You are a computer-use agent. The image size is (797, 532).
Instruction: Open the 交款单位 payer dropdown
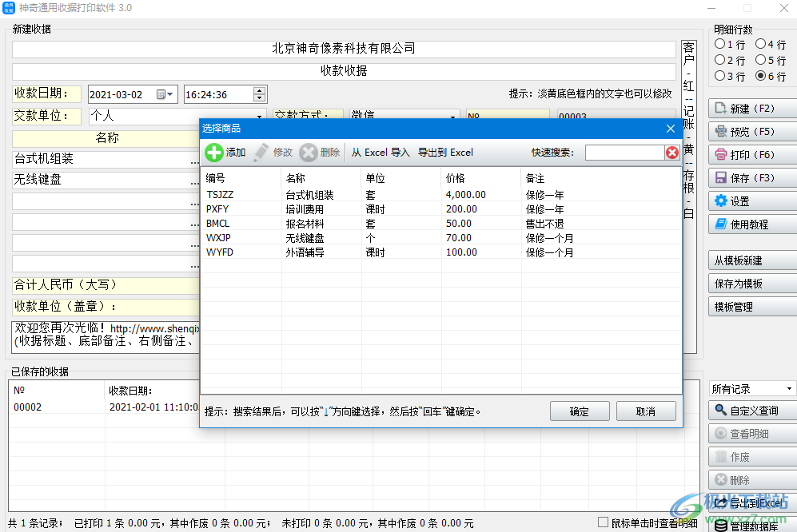(260, 117)
